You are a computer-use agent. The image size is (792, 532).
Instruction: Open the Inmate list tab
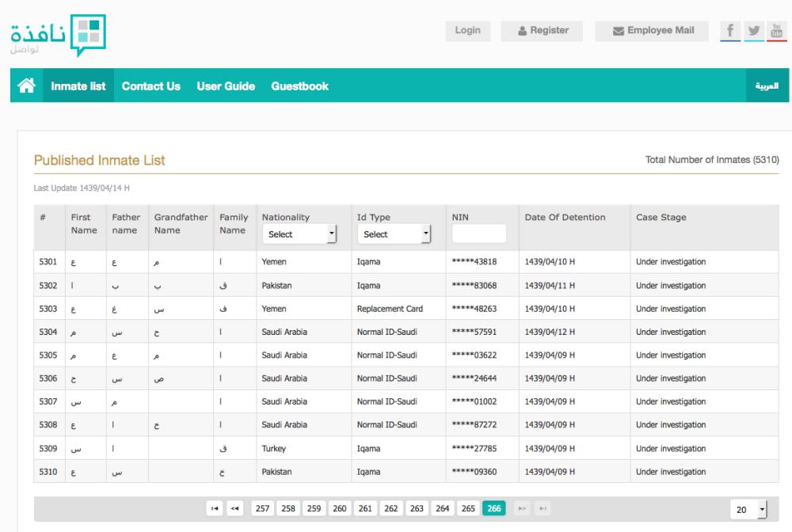(78, 85)
